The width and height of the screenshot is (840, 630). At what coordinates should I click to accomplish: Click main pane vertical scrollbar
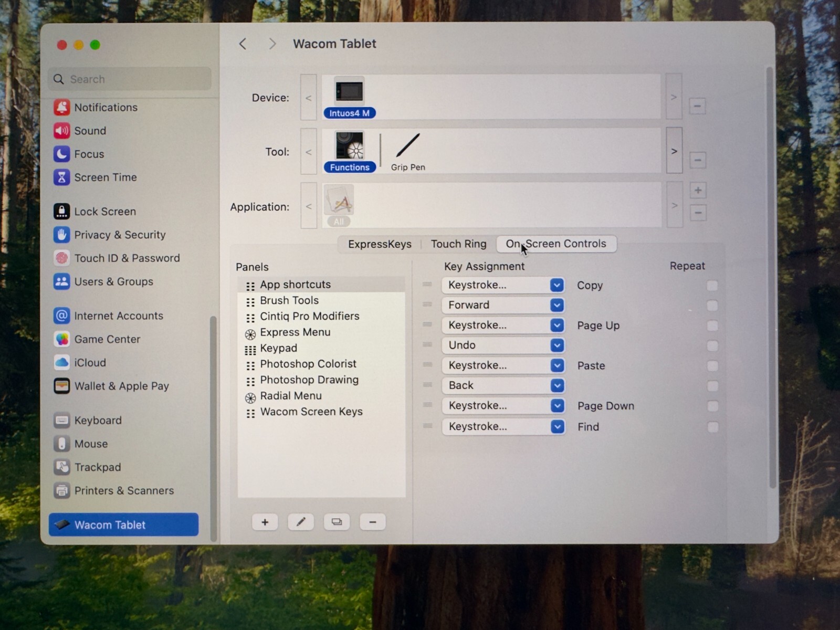click(772, 278)
